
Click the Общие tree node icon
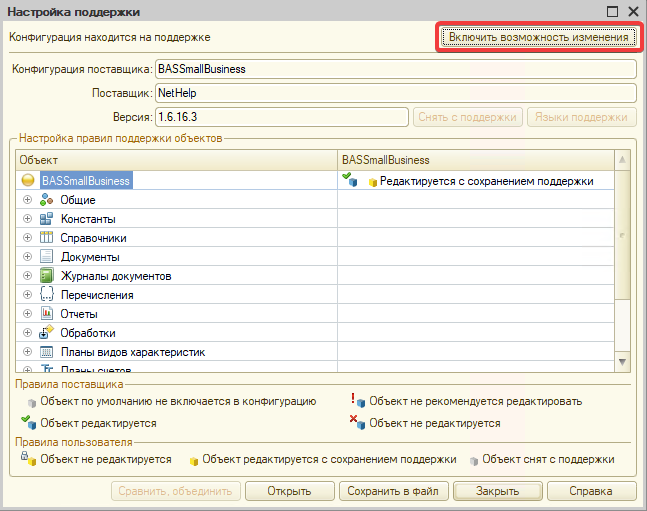46,200
